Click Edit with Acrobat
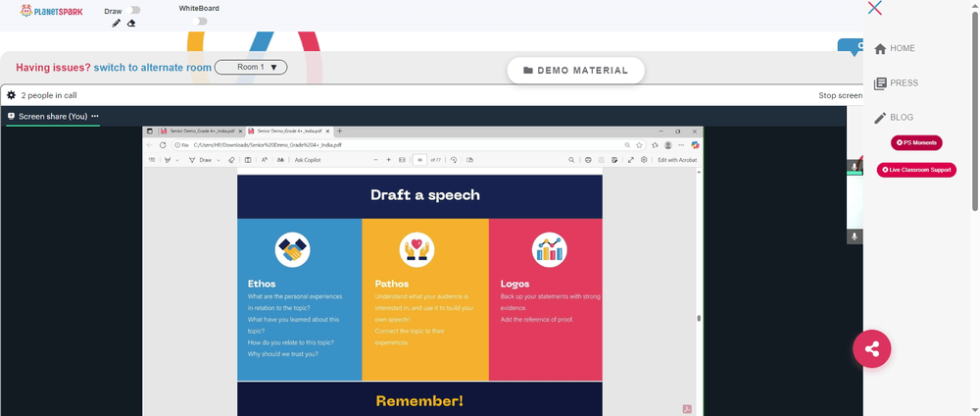Viewport: 980px width, 416px height. (x=677, y=160)
